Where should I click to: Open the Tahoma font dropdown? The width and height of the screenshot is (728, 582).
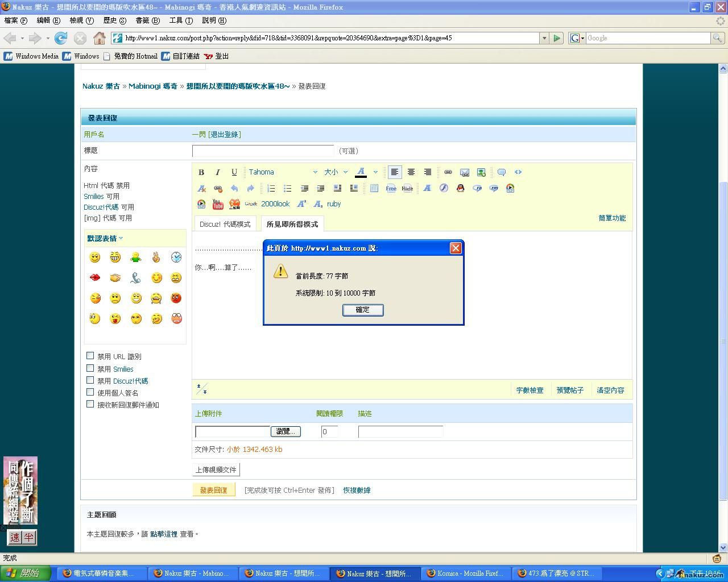[x=283, y=172]
